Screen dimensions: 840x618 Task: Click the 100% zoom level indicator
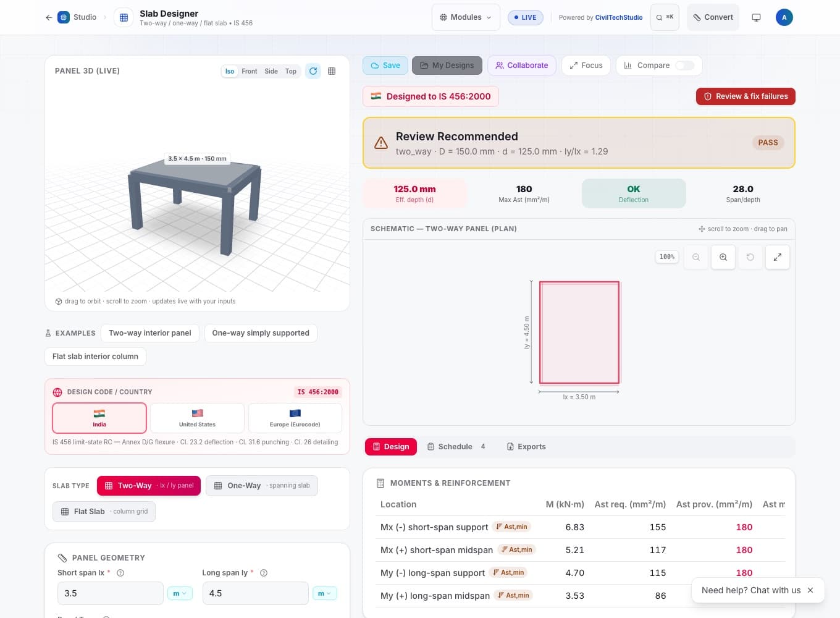point(667,256)
